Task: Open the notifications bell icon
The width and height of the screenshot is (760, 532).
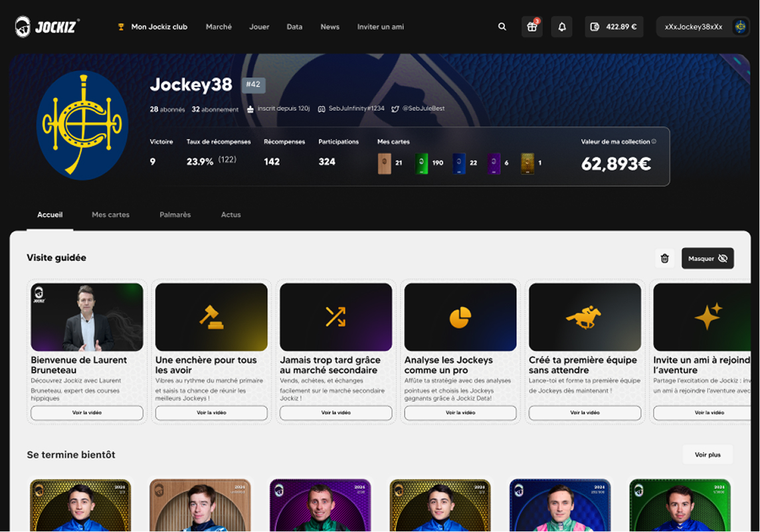Action: click(x=561, y=27)
